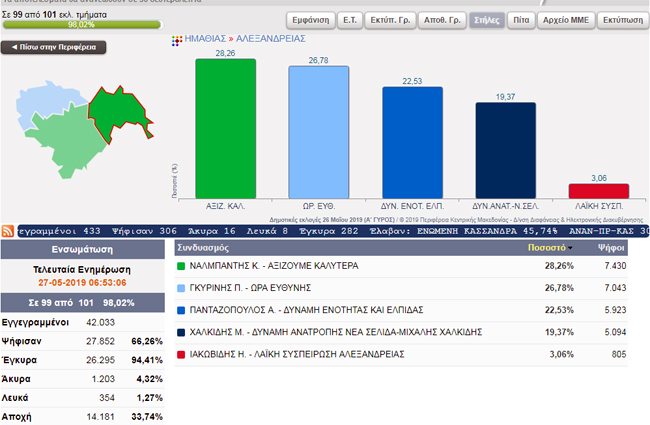This screenshot has height=425, width=650.
Task: Click the RSS feed icon
Action: tap(8, 231)
